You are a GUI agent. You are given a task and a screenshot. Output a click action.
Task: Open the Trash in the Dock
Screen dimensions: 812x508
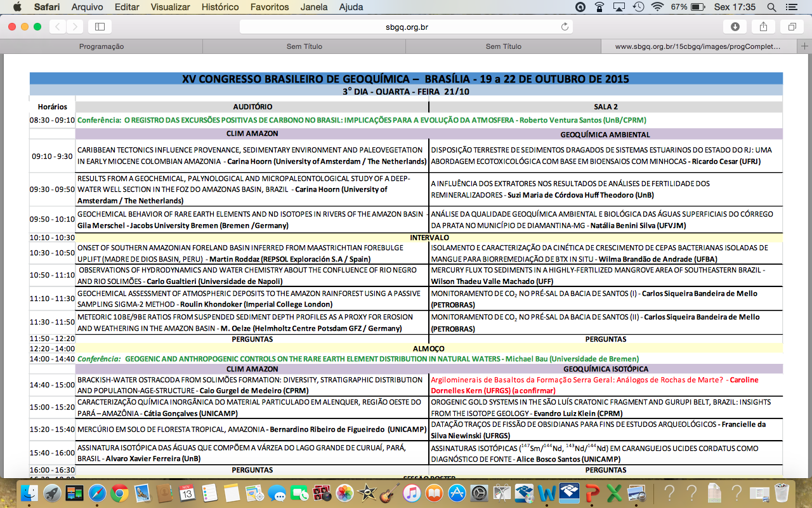click(x=782, y=492)
